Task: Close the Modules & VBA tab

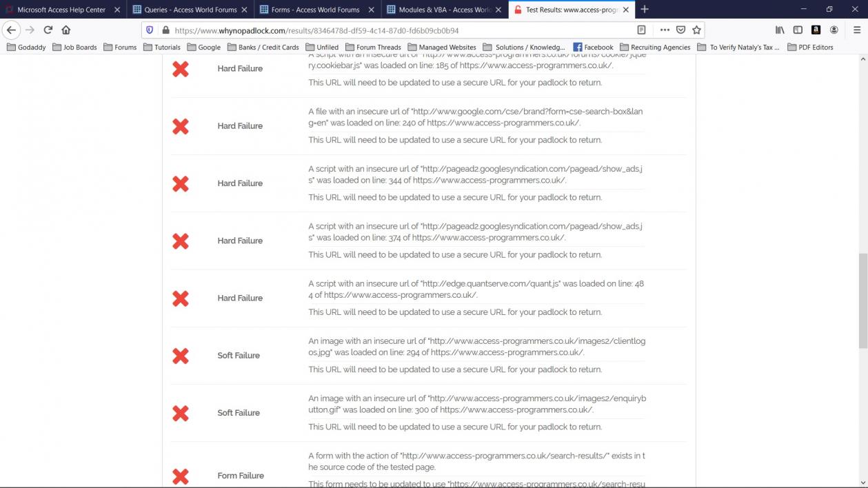Action: pos(498,10)
